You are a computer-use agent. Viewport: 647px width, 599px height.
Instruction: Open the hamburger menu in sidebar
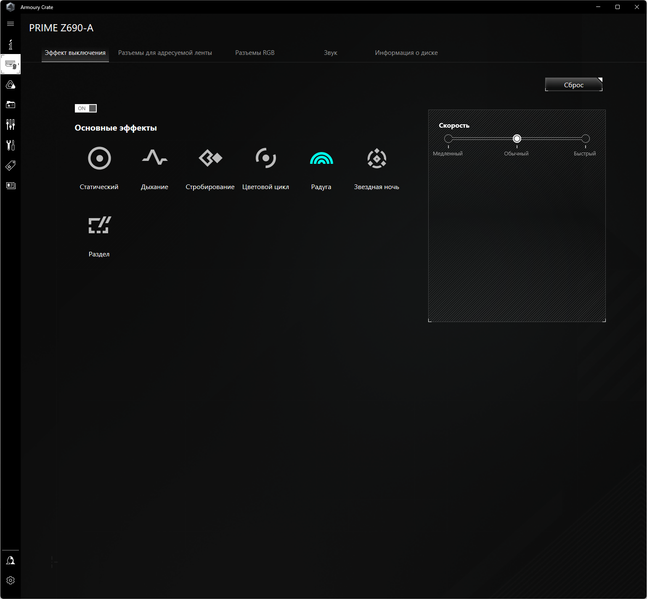[10, 24]
